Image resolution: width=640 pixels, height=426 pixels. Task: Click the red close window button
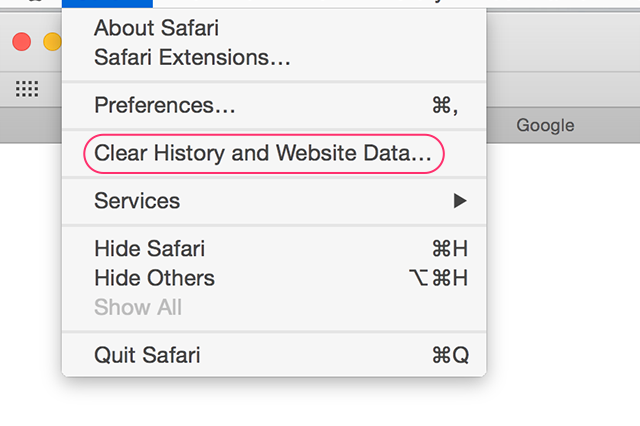click(22, 42)
